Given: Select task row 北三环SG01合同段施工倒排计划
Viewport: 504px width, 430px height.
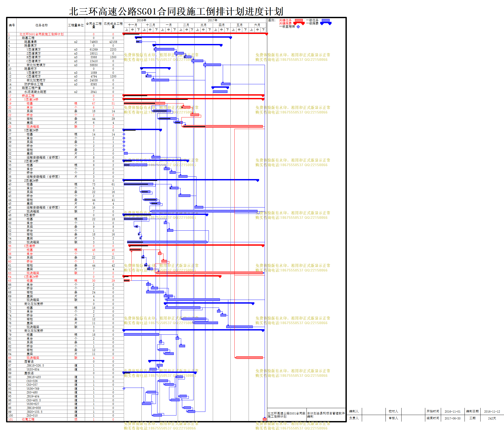Looking at the screenshot, I should [x=65, y=34].
